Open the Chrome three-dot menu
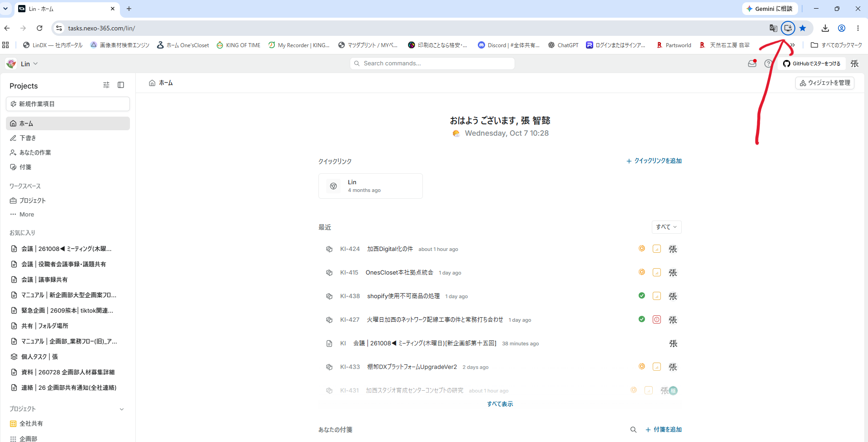This screenshot has height=442, width=868. (858, 28)
